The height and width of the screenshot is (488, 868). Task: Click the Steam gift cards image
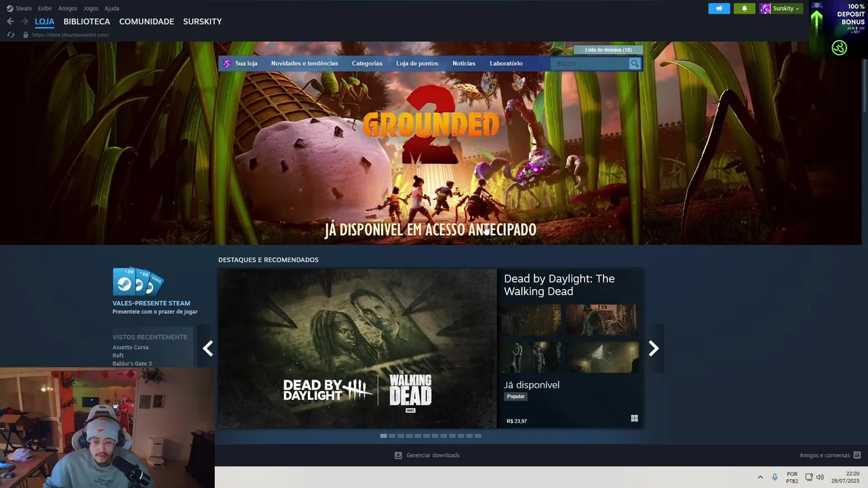(x=138, y=281)
